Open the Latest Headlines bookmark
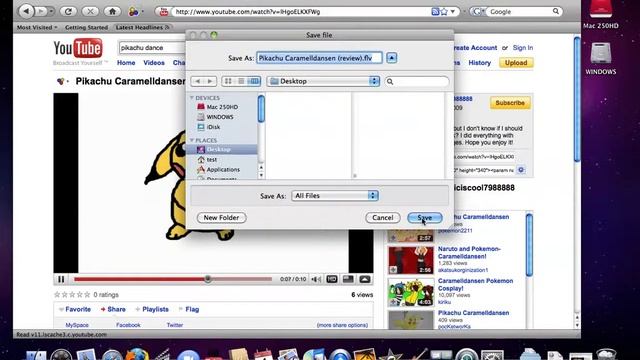640x360 pixels. click(142, 27)
